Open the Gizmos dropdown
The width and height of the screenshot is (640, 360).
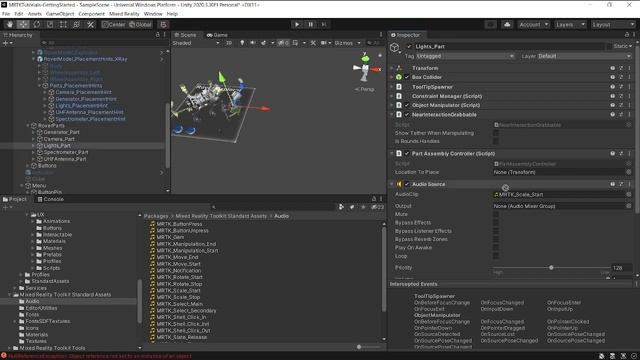(x=347, y=43)
